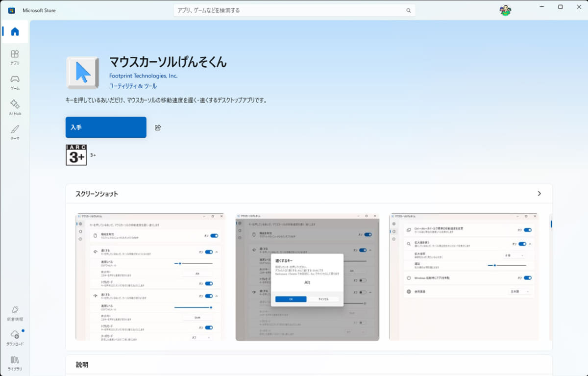The width and height of the screenshot is (588, 376).
Task: Open ユーティリティ & ツール category link
Action: [133, 86]
